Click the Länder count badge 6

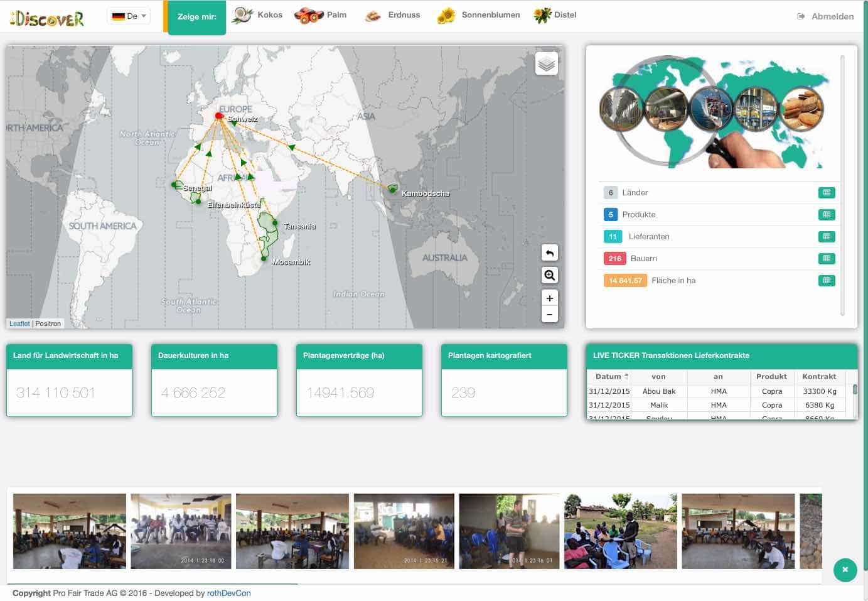pos(611,193)
